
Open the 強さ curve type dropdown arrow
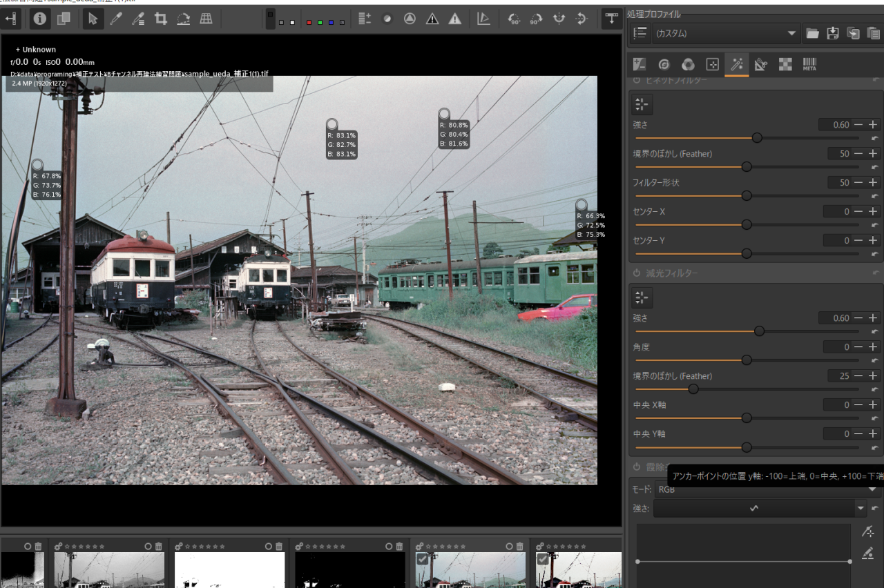click(x=861, y=509)
